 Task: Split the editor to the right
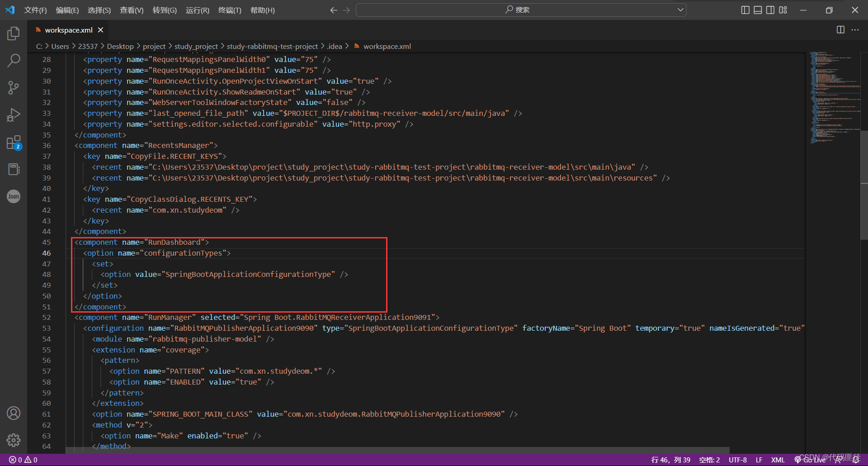(x=840, y=30)
